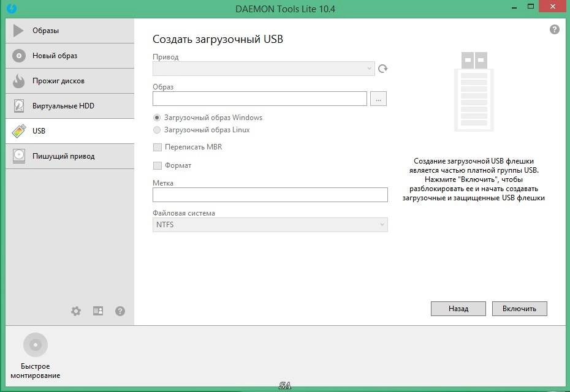This screenshot has width=570, height=392.
Task: Minimize the DAEMON Tools window
Action: click(x=514, y=7)
